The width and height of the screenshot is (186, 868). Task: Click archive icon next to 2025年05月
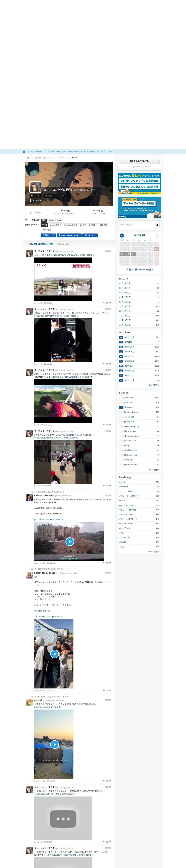point(121,337)
